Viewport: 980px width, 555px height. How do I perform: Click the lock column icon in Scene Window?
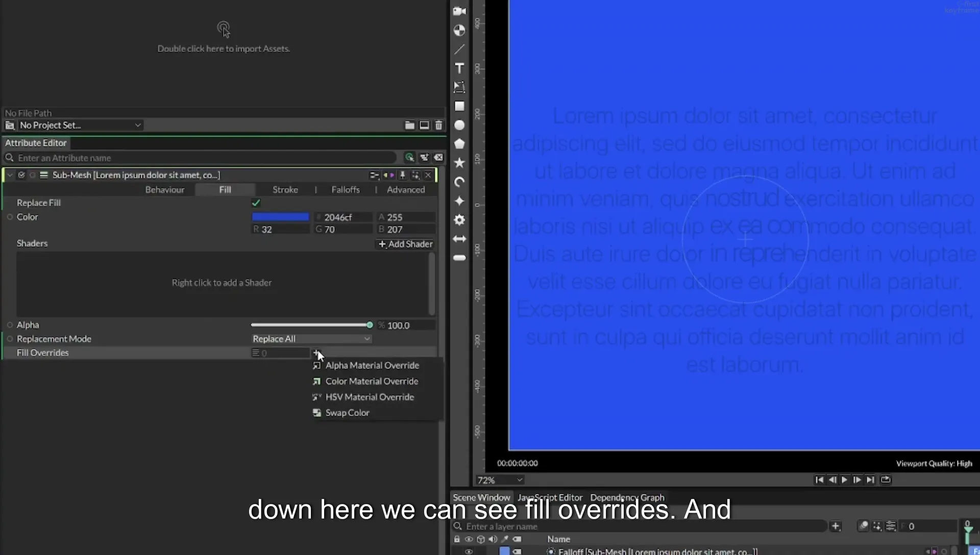pos(457,539)
